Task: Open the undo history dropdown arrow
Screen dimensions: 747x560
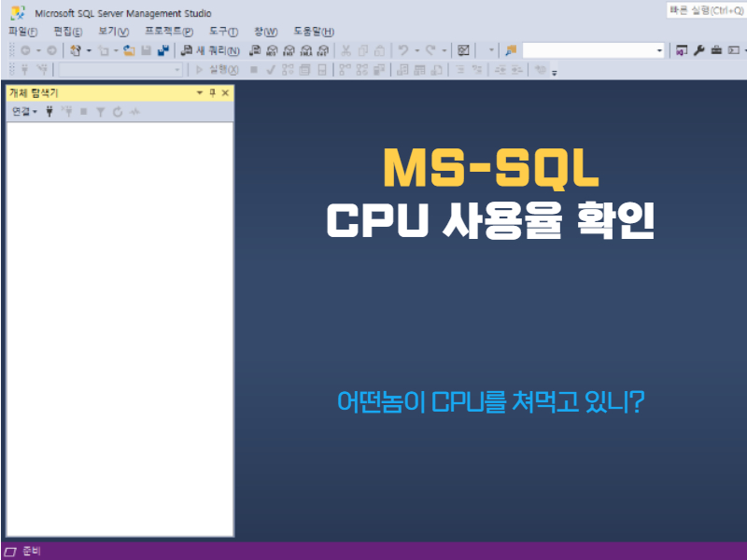Action: click(x=416, y=50)
